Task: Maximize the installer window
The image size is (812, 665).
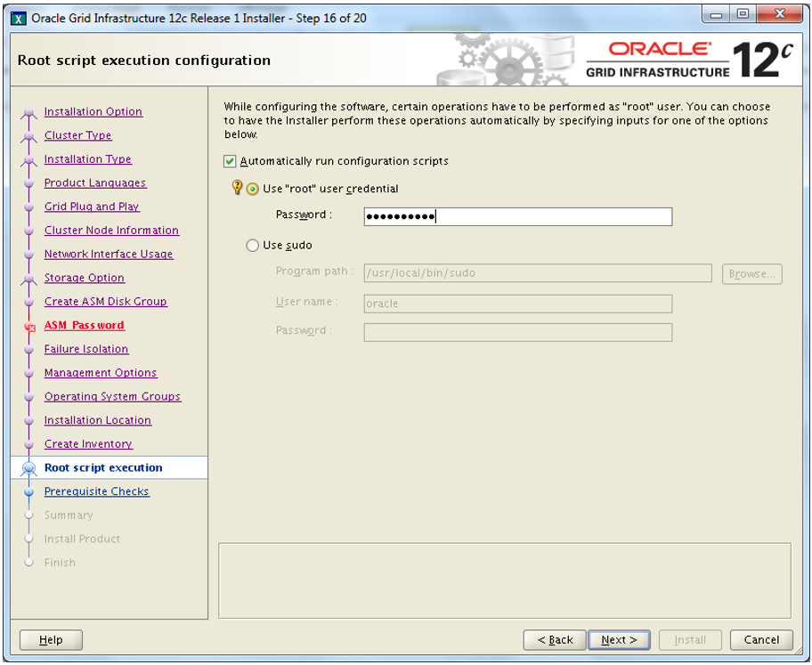Action: (x=743, y=14)
